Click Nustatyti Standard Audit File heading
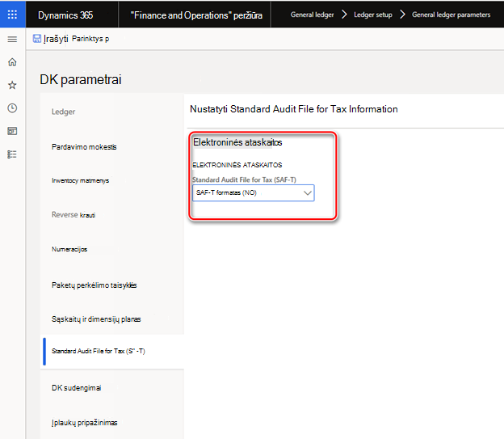The image size is (504, 439). 294,109
